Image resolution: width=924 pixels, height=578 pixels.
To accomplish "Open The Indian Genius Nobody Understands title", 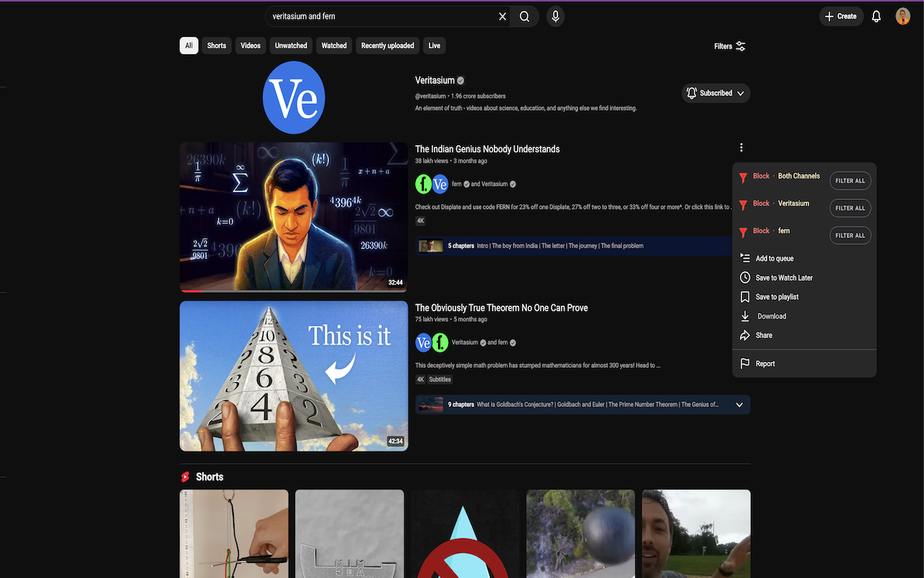I will [x=487, y=149].
